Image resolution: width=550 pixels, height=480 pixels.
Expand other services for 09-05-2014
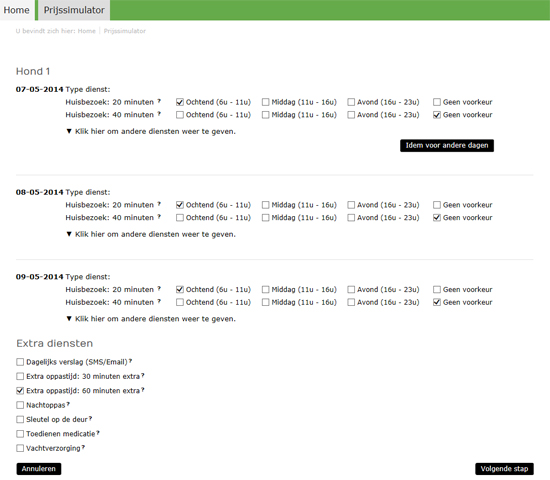click(x=151, y=319)
